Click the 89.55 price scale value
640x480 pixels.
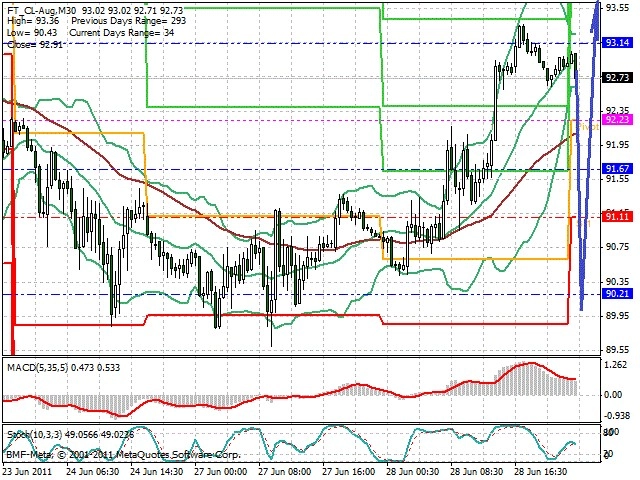coord(617,350)
